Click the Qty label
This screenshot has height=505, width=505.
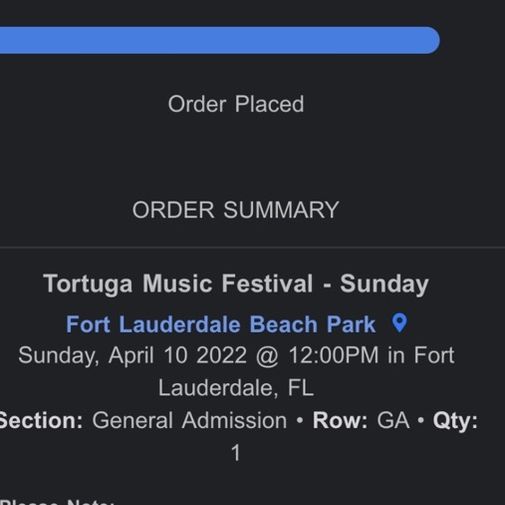[455, 421]
